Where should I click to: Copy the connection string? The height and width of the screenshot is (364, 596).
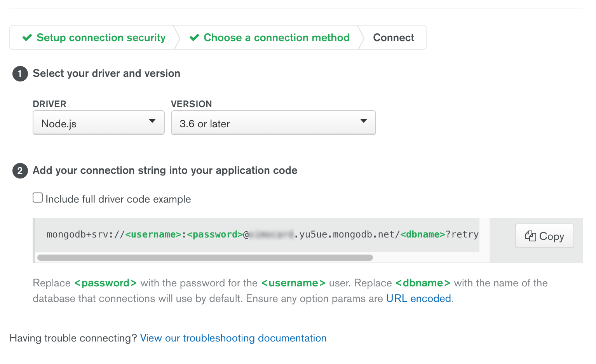(544, 236)
